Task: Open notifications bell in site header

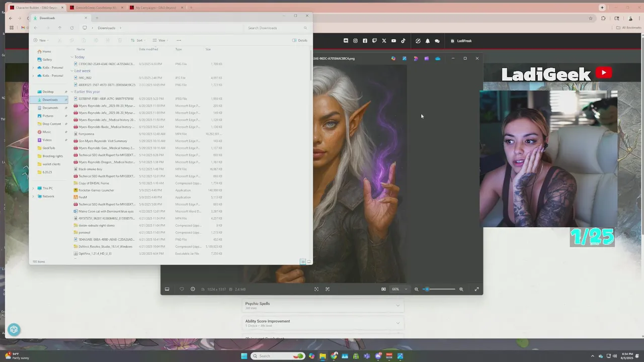Action: pos(428,41)
